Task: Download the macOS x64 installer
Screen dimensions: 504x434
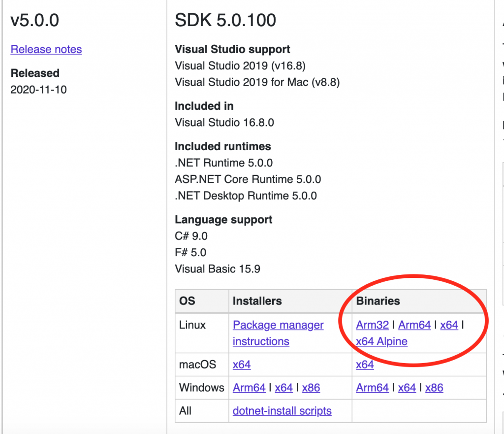Action: 242,365
